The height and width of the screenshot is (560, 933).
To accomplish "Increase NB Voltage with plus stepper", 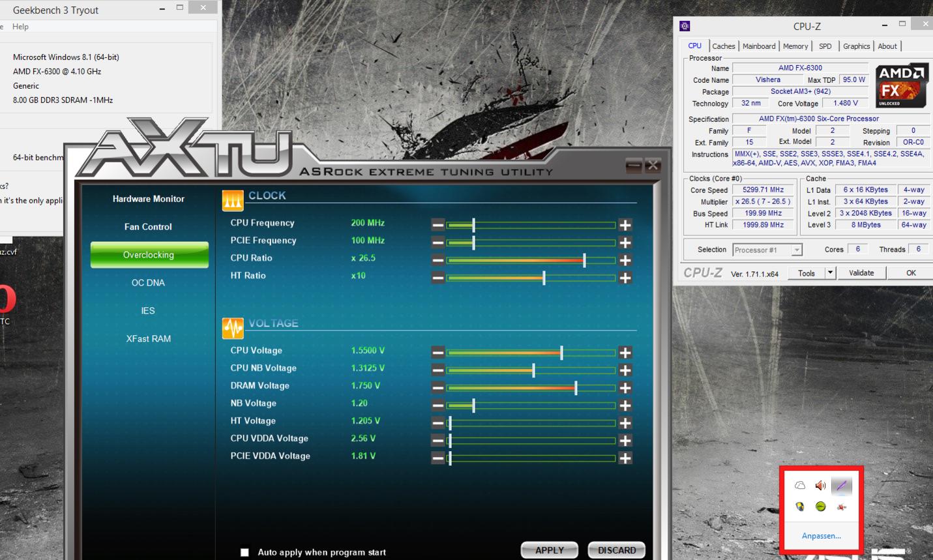I will pyautogui.click(x=625, y=405).
